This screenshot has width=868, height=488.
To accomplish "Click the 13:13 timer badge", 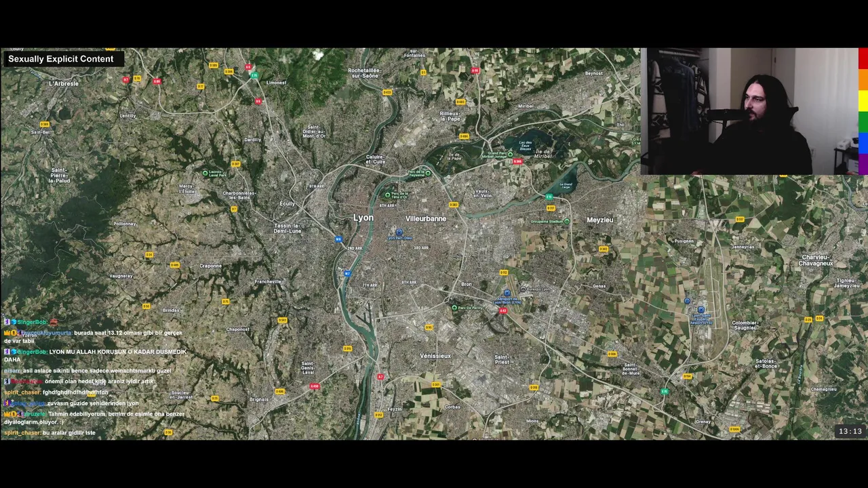I will tap(850, 431).
